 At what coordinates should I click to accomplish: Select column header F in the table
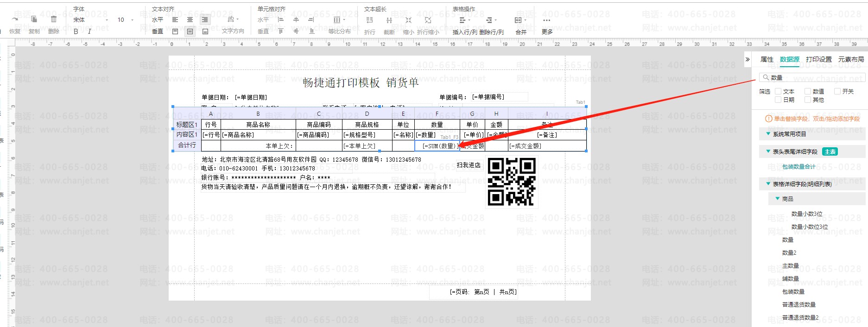click(437, 113)
